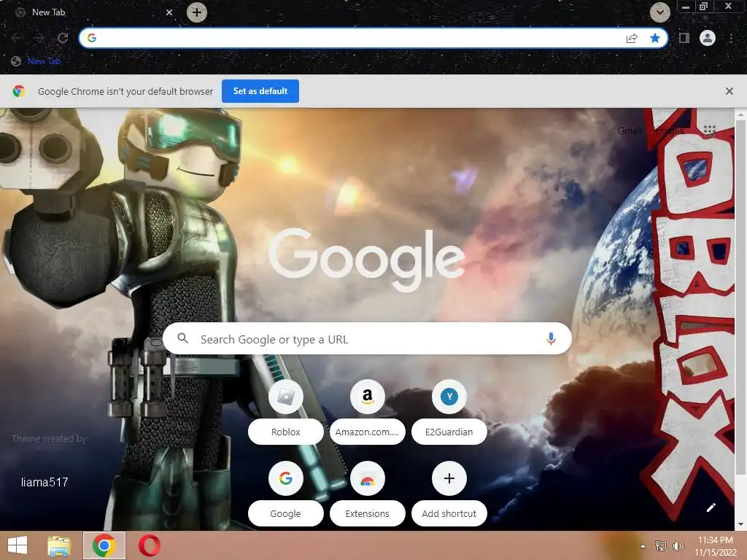
Task: Open Google apps grid icon
Action: click(x=709, y=131)
